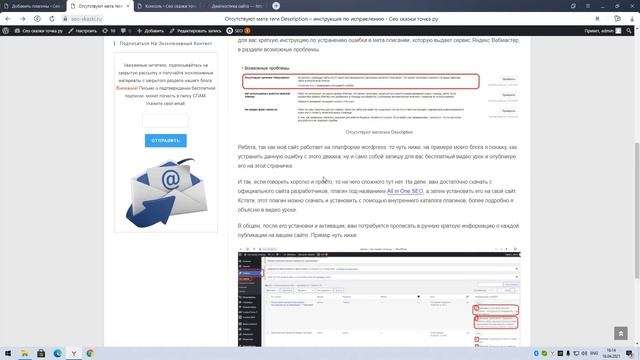Click the network icon in system tray
640x360 pixels.
(x=576, y=353)
